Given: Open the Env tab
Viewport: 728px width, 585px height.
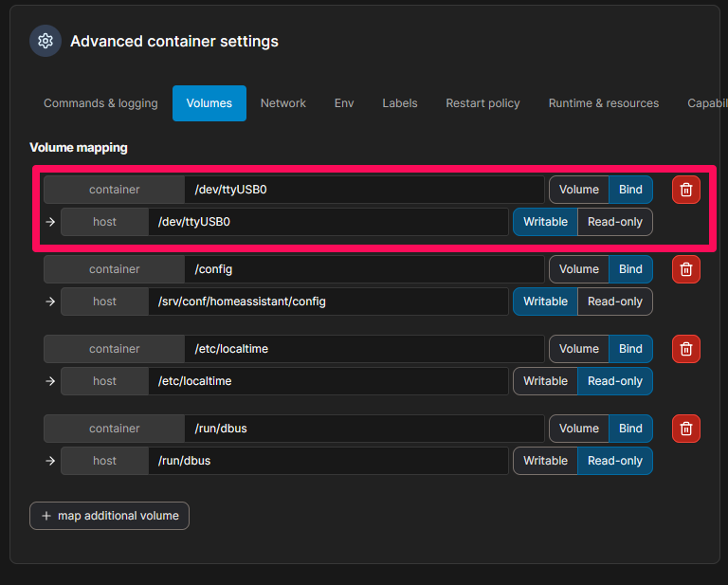Looking at the screenshot, I should pyautogui.click(x=344, y=103).
